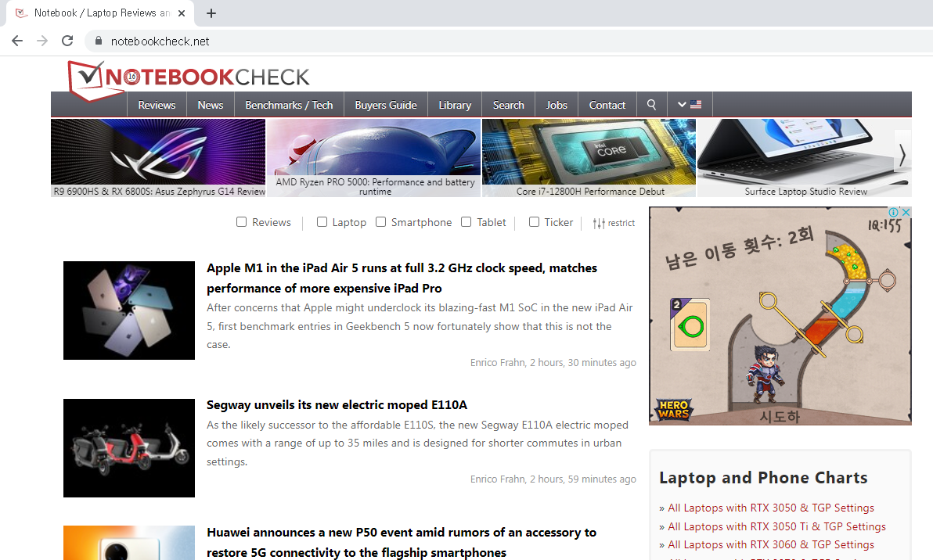Open the Jobs menu item
Image resolution: width=933 pixels, height=560 pixels.
557,105
